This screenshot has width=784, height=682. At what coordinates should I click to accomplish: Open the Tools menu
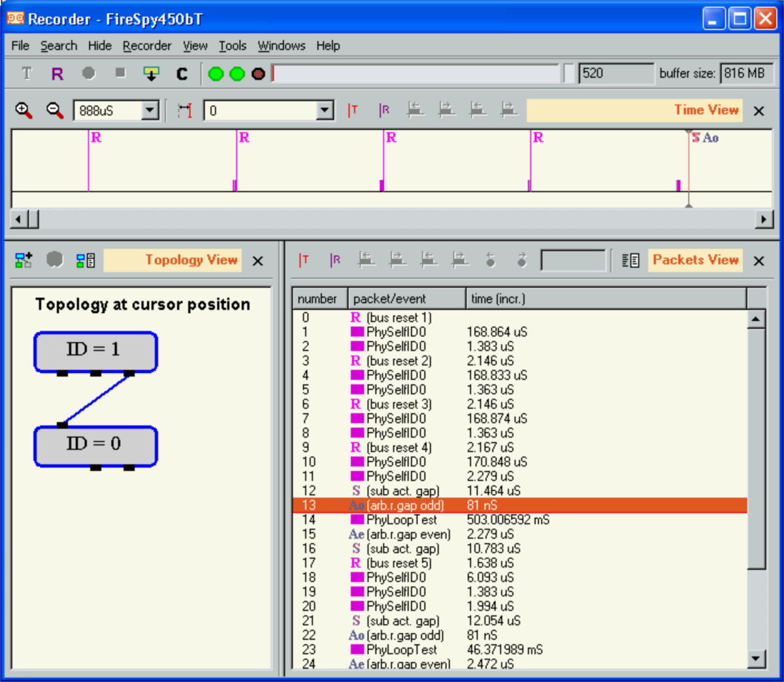233,46
